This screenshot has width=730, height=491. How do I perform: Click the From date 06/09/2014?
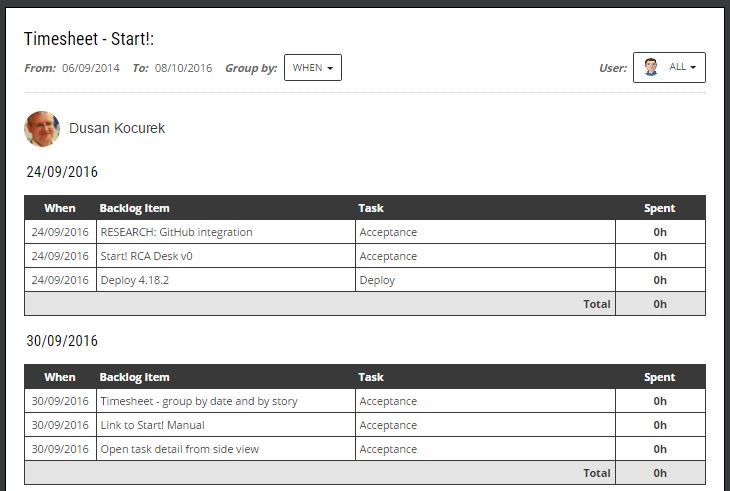point(91,68)
